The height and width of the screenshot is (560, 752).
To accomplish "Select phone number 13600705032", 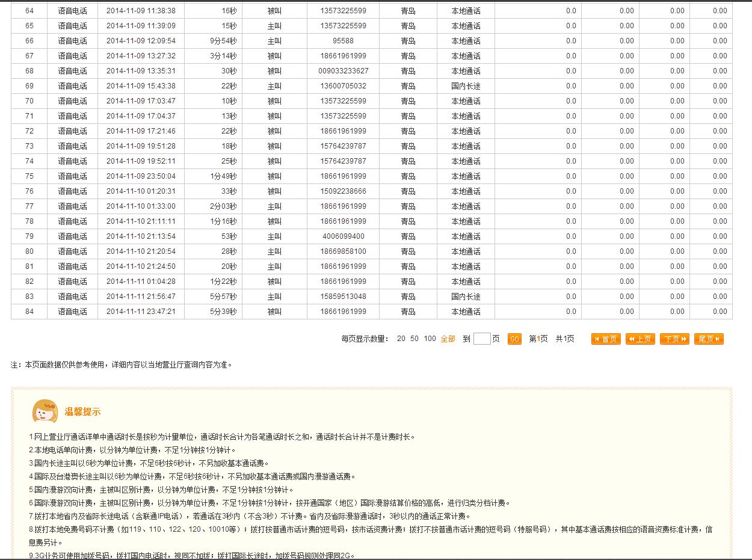I will (x=343, y=86).
